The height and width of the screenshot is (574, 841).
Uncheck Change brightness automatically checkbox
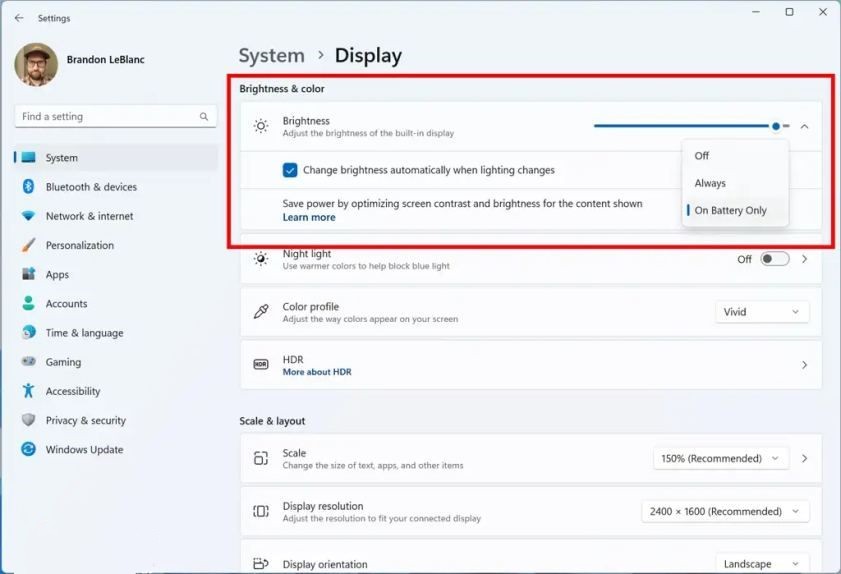[290, 170]
